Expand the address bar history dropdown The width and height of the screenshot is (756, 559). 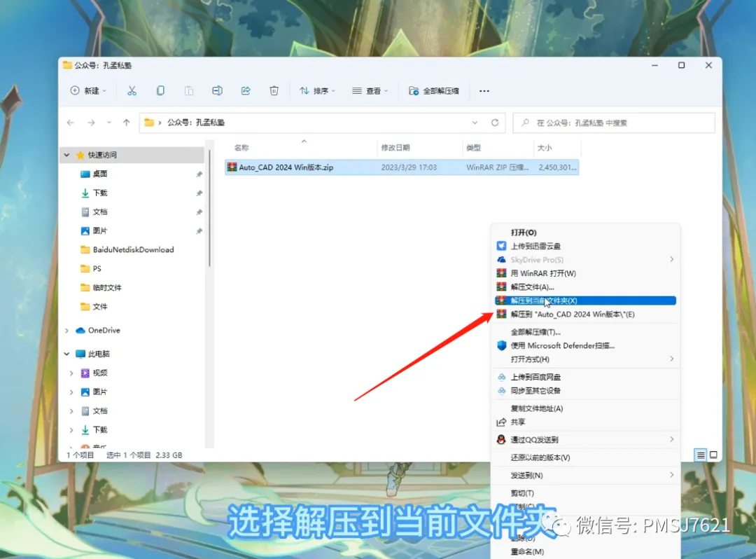(x=475, y=123)
